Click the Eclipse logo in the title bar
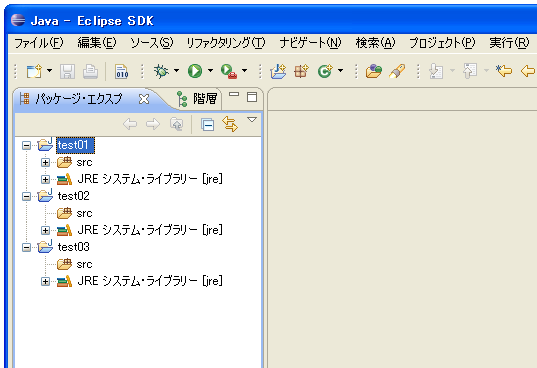The height and width of the screenshot is (368, 537). point(18,20)
